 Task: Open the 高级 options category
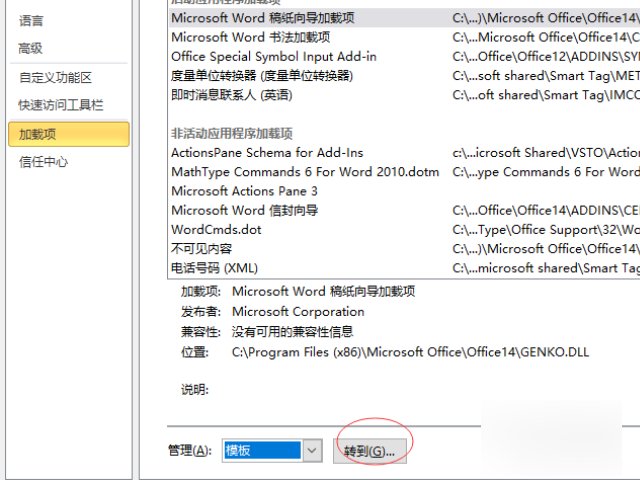tap(31, 48)
